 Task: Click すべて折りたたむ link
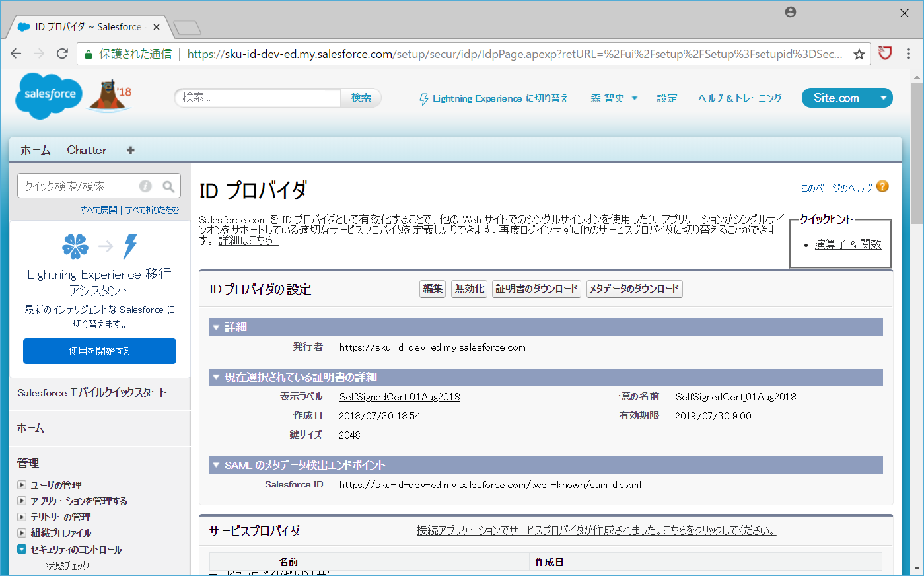point(153,210)
